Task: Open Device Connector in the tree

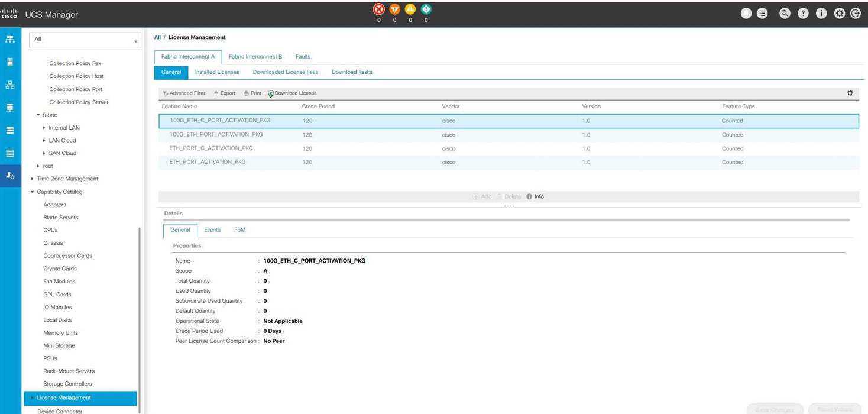Action: tap(60, 411)
